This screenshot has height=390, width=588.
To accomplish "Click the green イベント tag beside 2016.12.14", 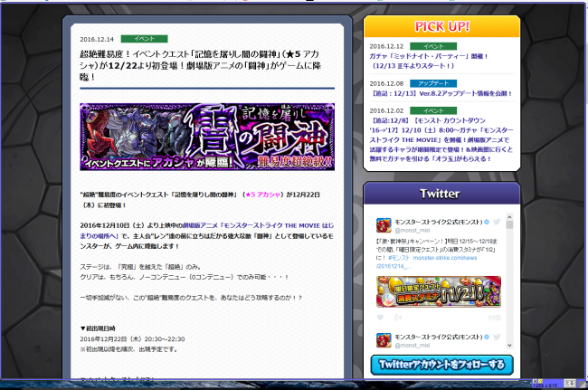I will (144, 39).
